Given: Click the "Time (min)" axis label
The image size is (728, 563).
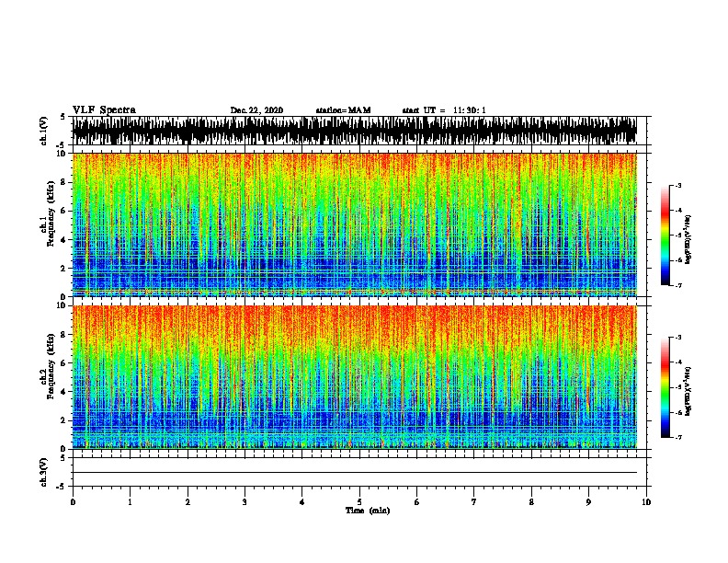Looking at the screenshot, I should [368, 511].
